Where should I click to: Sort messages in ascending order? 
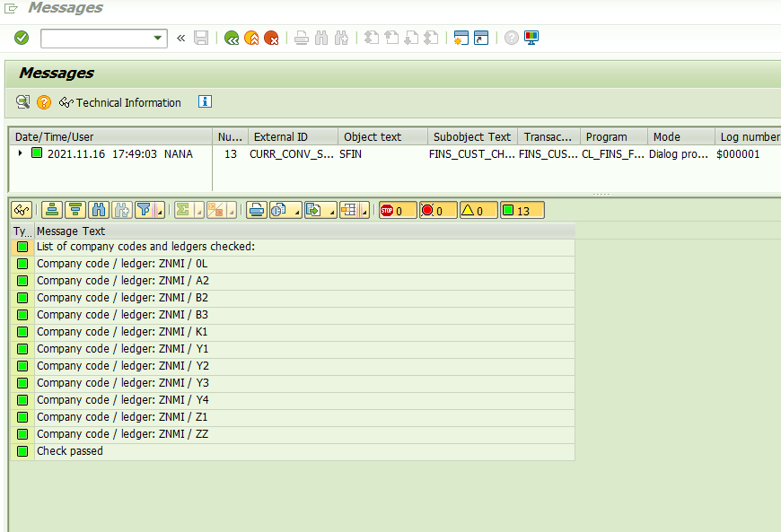click(53, 210)
